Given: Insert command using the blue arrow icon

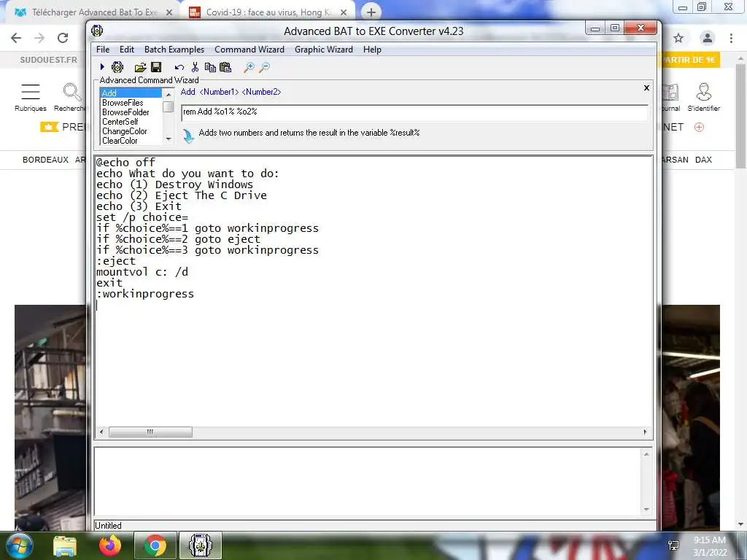Looking at the screenshot, I should click(189, 136).
